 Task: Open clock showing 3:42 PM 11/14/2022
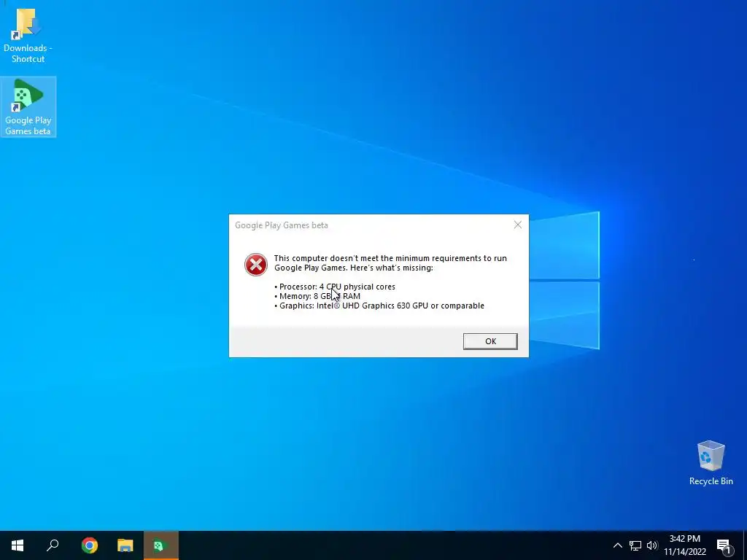(684, 545)
